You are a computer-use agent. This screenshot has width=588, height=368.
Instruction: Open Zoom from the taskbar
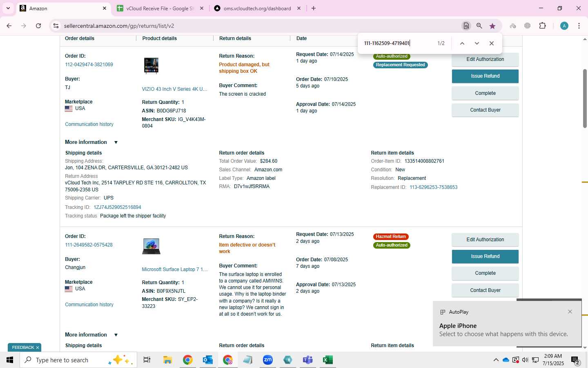(267, 360)
